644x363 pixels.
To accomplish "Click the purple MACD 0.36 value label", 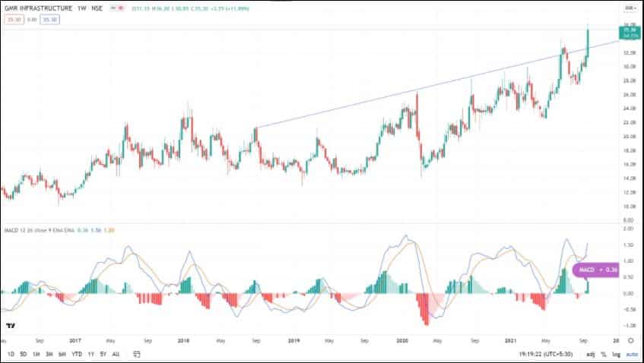I will (x=595, y=270).
